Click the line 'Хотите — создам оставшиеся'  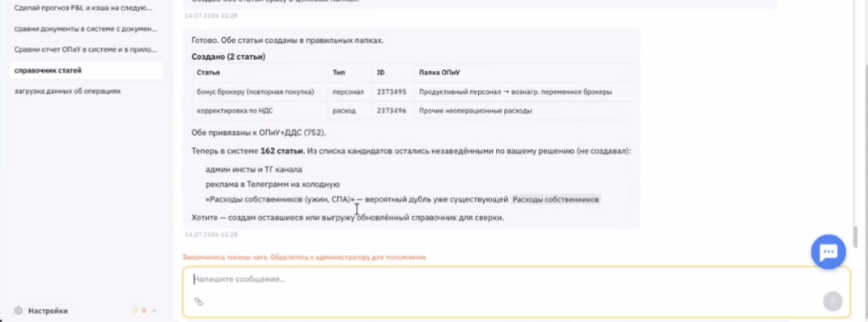coord(348,218)
